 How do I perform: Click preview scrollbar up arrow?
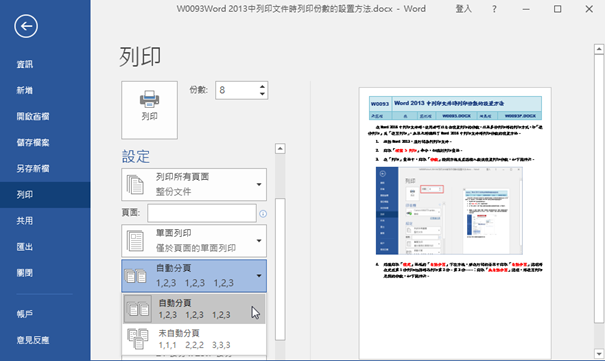599,49
